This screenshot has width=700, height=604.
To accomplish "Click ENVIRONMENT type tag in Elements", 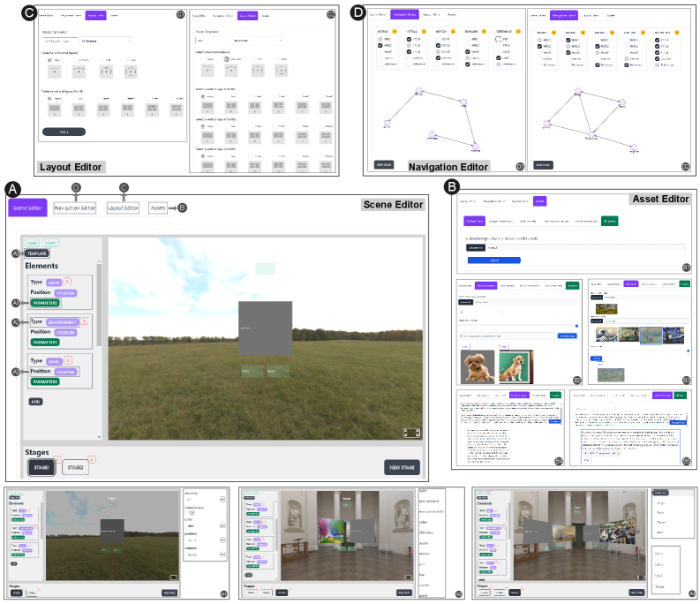I will [x=62, y=322].
